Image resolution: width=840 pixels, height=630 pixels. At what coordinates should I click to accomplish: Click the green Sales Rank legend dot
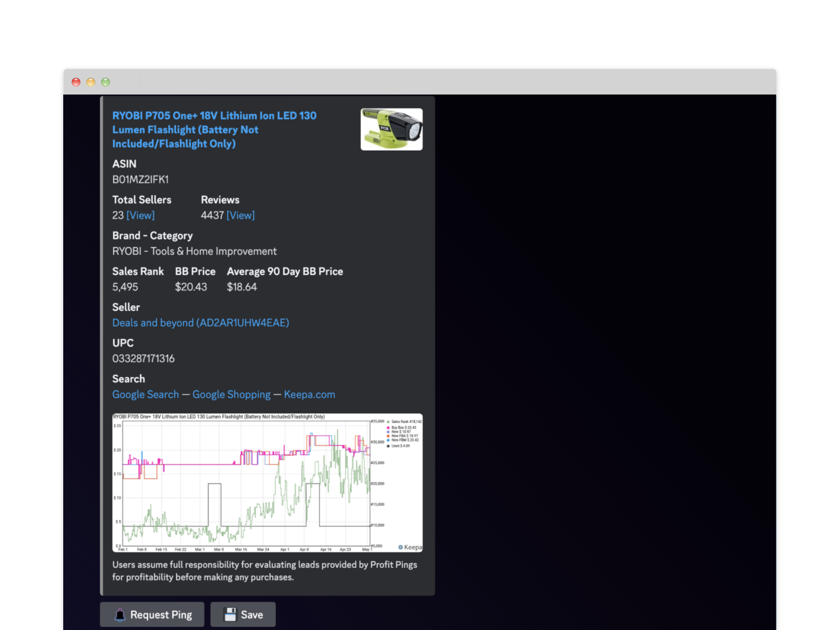(x=388, y=422)
